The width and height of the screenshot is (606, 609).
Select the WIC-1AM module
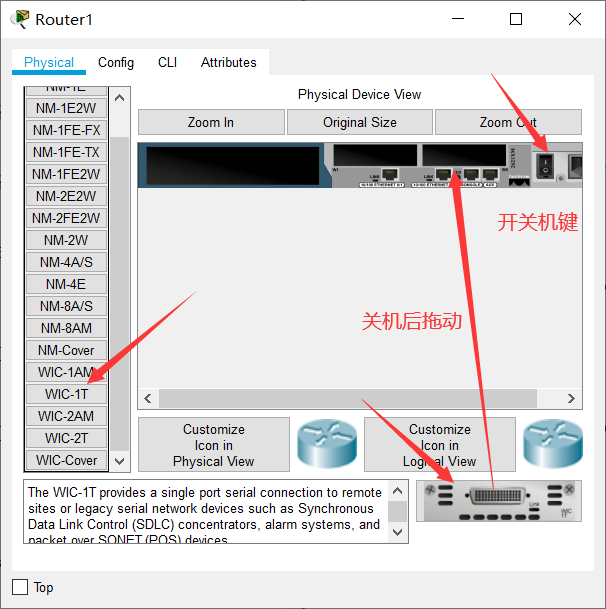pyautogui.click(x=66, y=372)
